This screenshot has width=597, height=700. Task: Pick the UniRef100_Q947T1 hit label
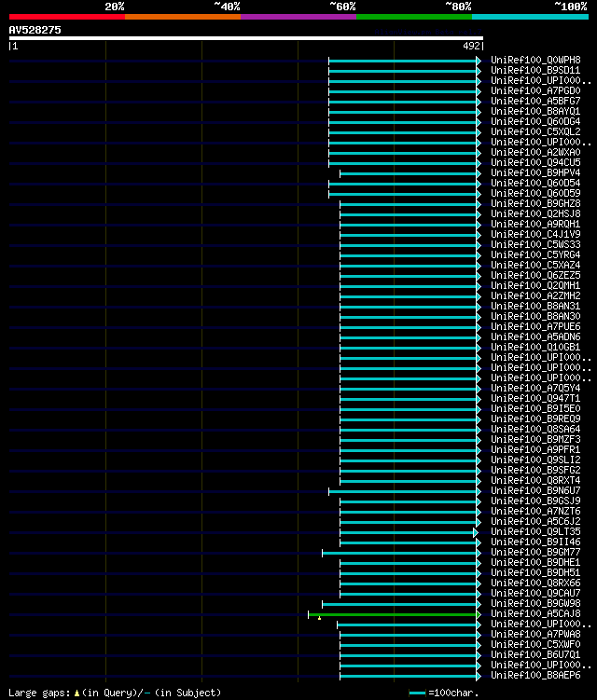click(x=535, y=399)
